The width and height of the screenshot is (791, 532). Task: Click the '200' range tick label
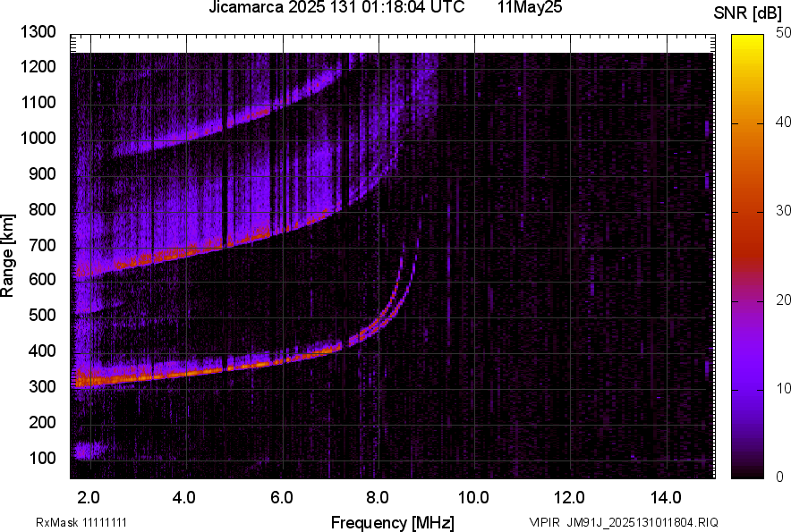42,422
